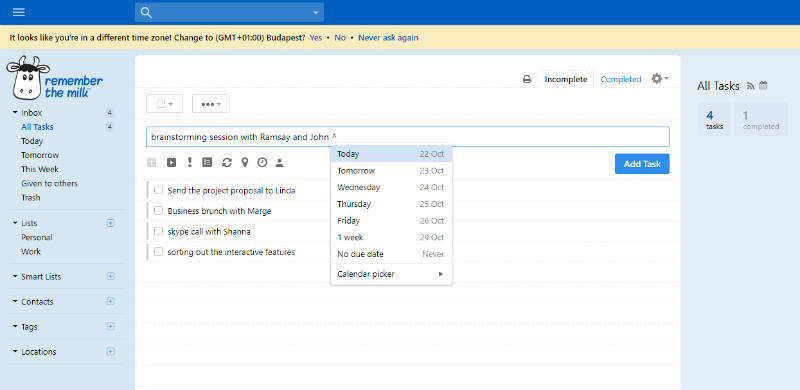This screenshot has height=390, width=800.
Task: Click the 1 completed counter tile
Action: (x=761, y=119)
